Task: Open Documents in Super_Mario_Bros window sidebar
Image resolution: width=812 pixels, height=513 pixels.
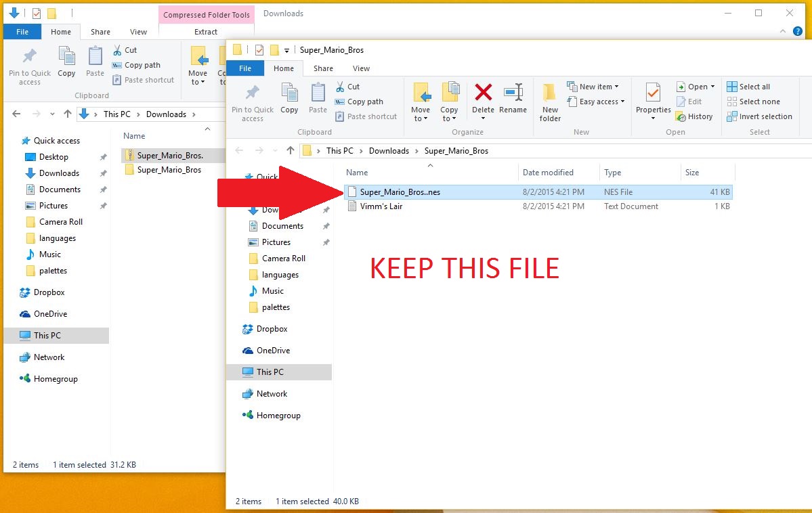Action: [x=282, y=225]
